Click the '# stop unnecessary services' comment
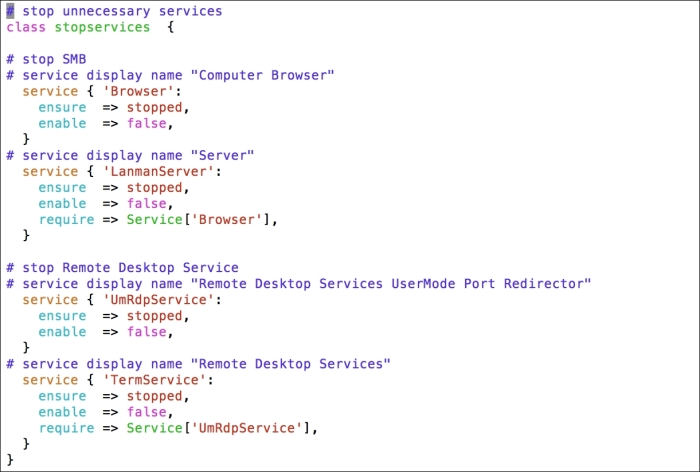Image resolution: width=700 pixels, height=472 pixels. [x=114, y=11]
